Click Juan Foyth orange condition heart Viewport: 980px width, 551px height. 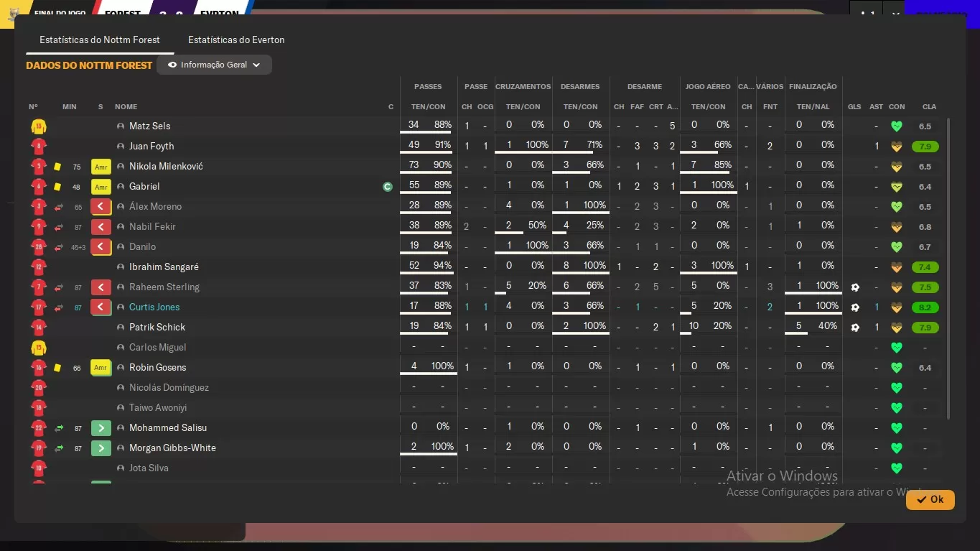point(896,147)
